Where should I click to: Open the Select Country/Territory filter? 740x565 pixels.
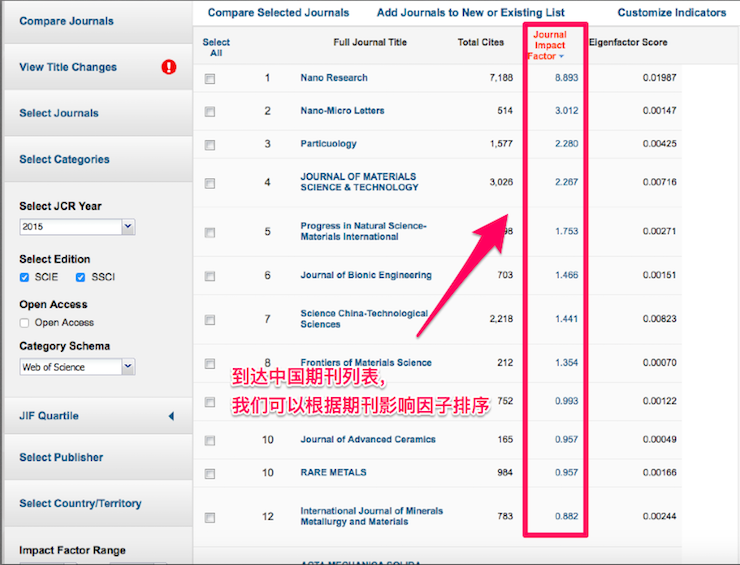80,503
